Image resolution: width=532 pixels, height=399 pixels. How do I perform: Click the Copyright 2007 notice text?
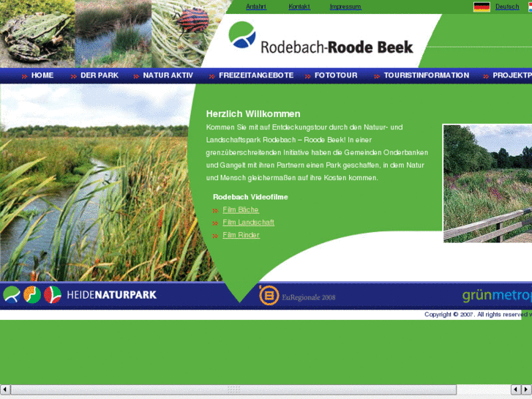pos(478,315)
